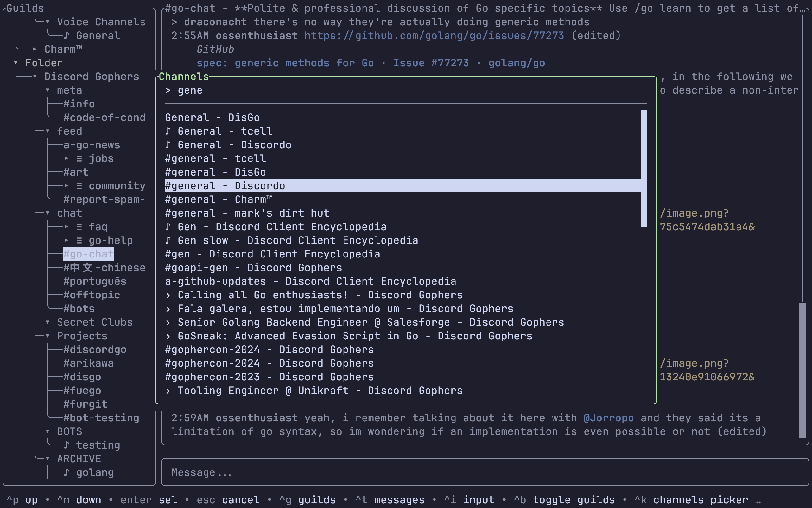
Task: Open the #bots channel
Action: pyautogui.click(x=79, y=309)
